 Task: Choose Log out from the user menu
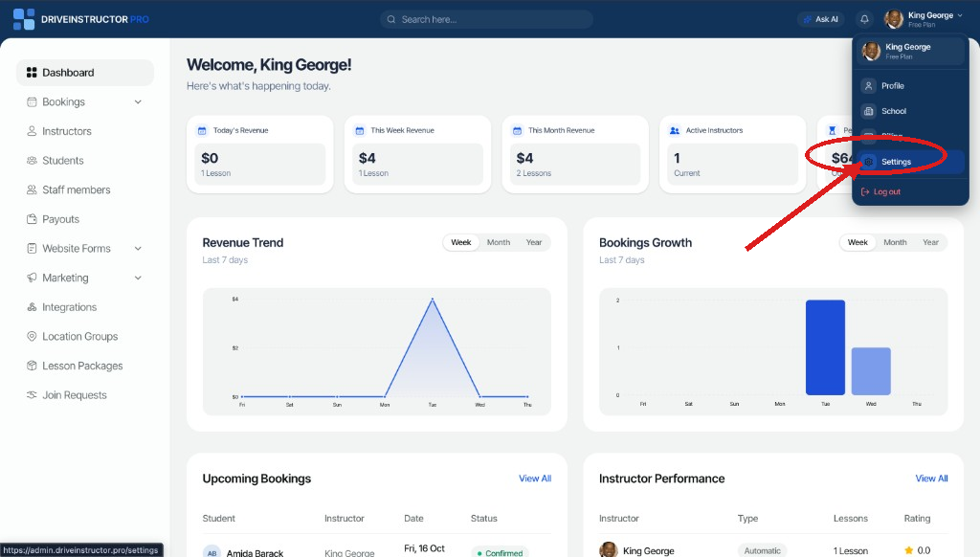tap(911, 192)
